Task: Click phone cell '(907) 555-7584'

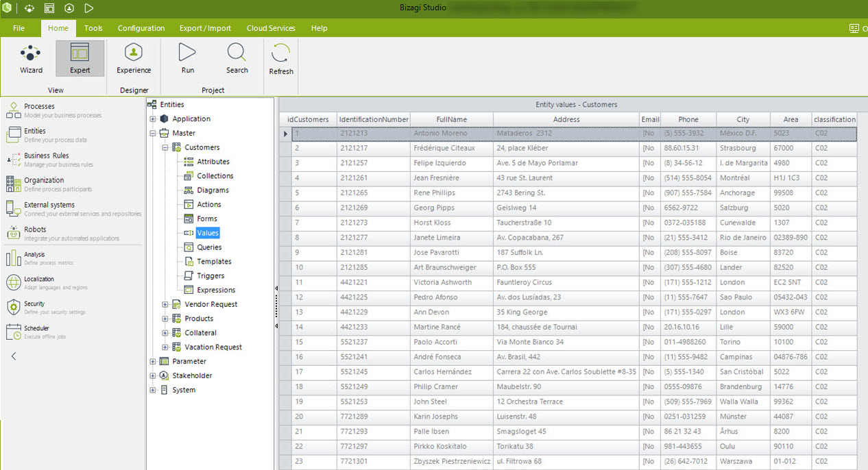Action: (x=688, y=193)
